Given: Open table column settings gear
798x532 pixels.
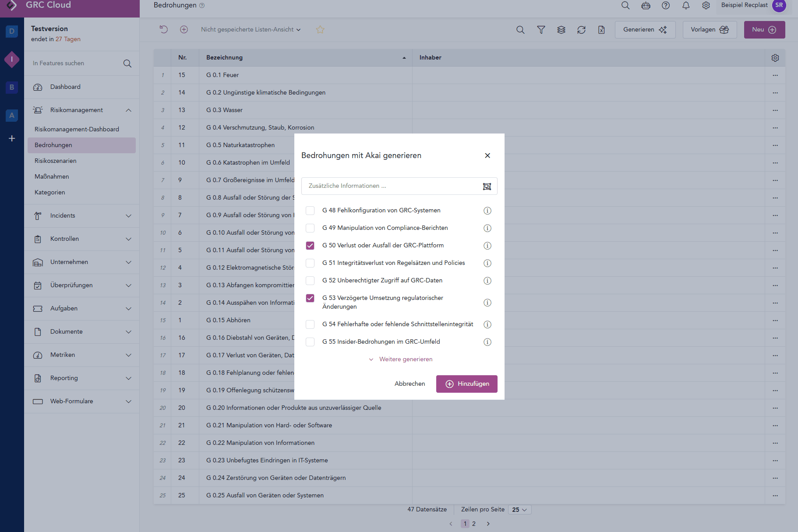Looking at the screenshot, I should [775, 58].
